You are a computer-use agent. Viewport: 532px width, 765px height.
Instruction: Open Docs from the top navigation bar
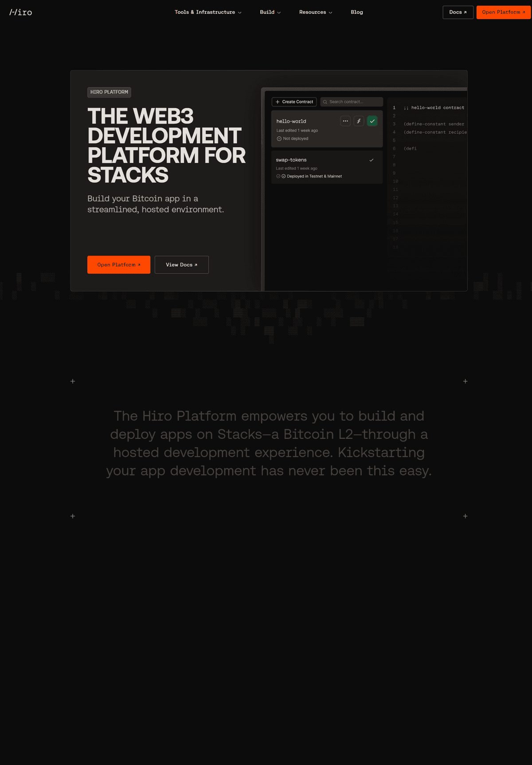458,12
